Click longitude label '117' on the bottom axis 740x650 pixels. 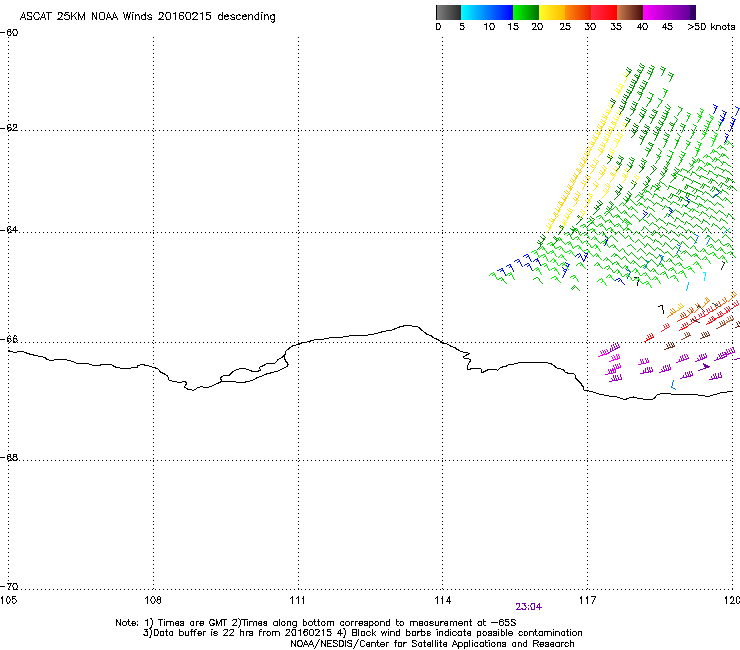(x=588, y=600)
